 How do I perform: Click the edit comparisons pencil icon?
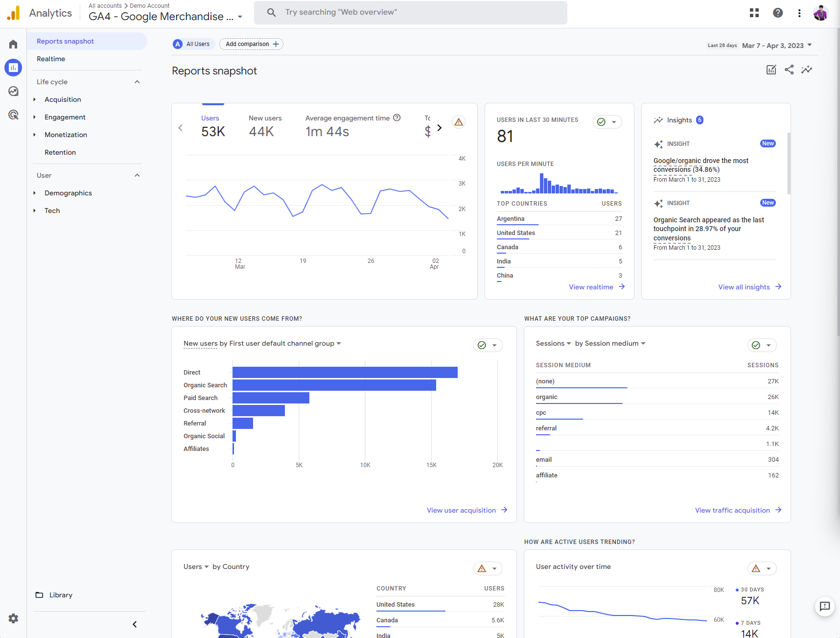[x=770, y=70]
